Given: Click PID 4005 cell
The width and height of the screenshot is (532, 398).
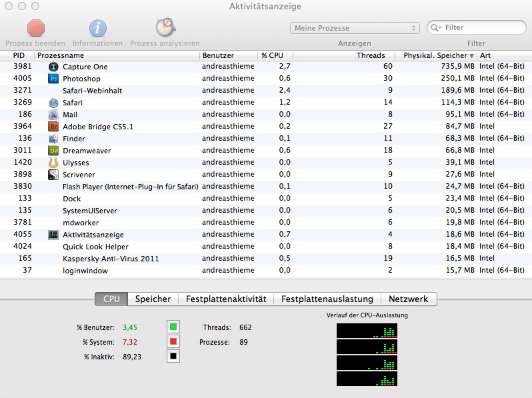Looking at the screenshot, I should coord(23,79).
